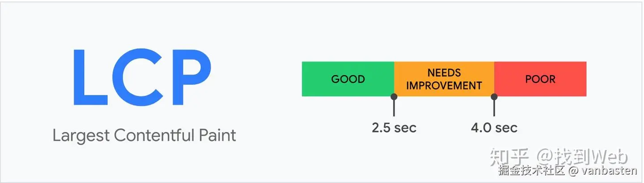Select the word "Largest" in the caption
Screen dimensions: 644x183
81,136
